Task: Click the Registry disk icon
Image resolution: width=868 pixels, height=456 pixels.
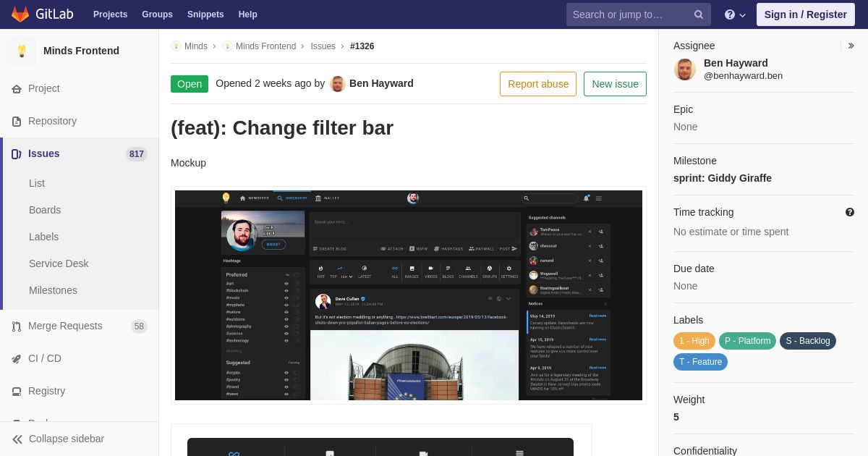Action: 17,392
